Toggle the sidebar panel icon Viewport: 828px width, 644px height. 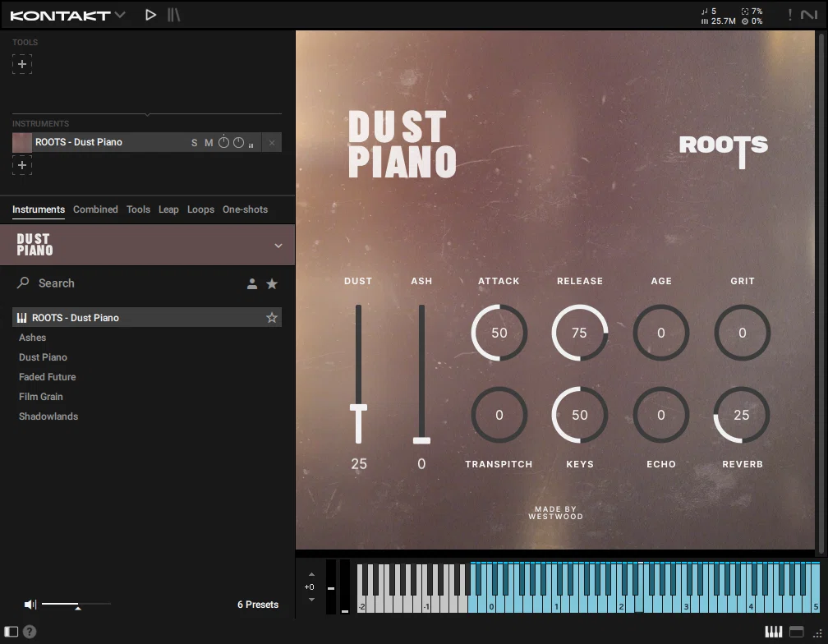[11, 632]
